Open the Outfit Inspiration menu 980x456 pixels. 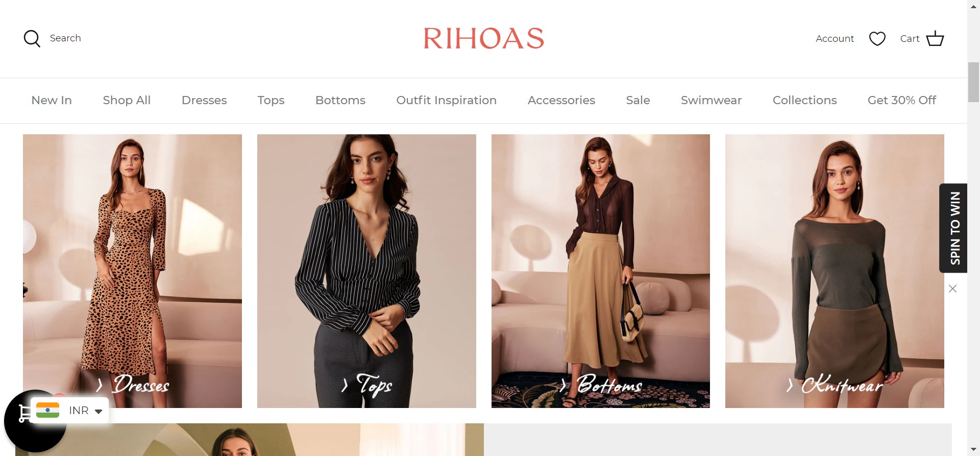point(447,100)
